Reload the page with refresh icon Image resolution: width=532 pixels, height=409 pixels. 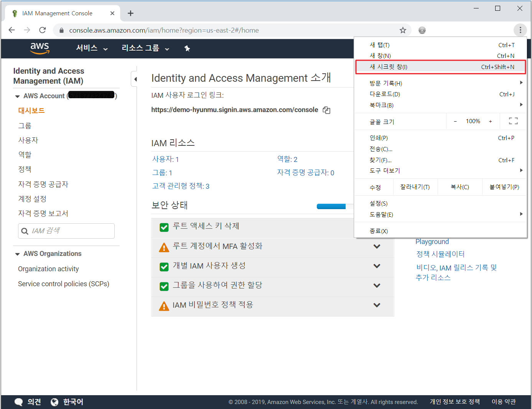point(43,30)
